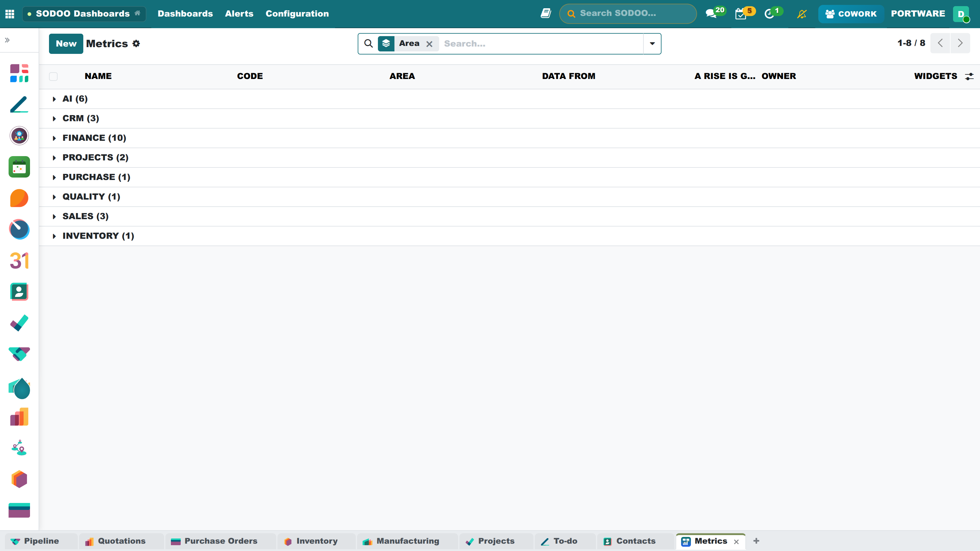Viewport: 980px width, 551px height.
Task: Toggle the muted notifications bell icon
Action: pyautogui.click(x=801, y=14)
